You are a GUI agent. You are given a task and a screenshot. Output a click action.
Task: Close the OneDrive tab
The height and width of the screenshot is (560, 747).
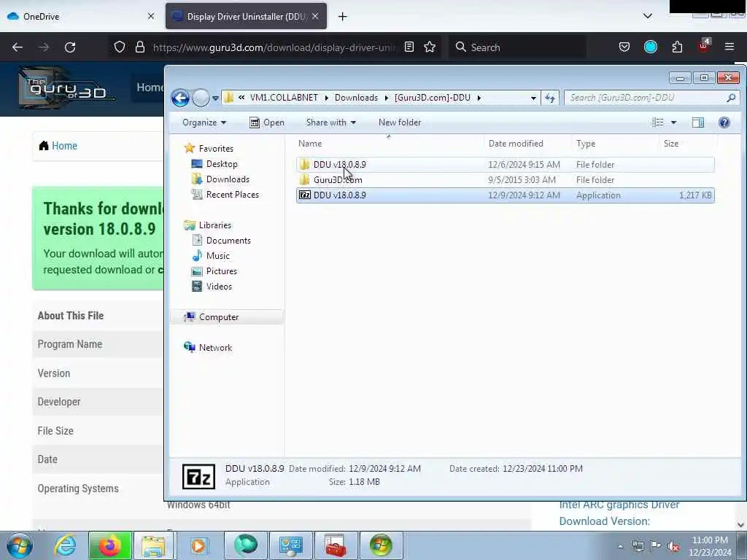tap(151, 16)
